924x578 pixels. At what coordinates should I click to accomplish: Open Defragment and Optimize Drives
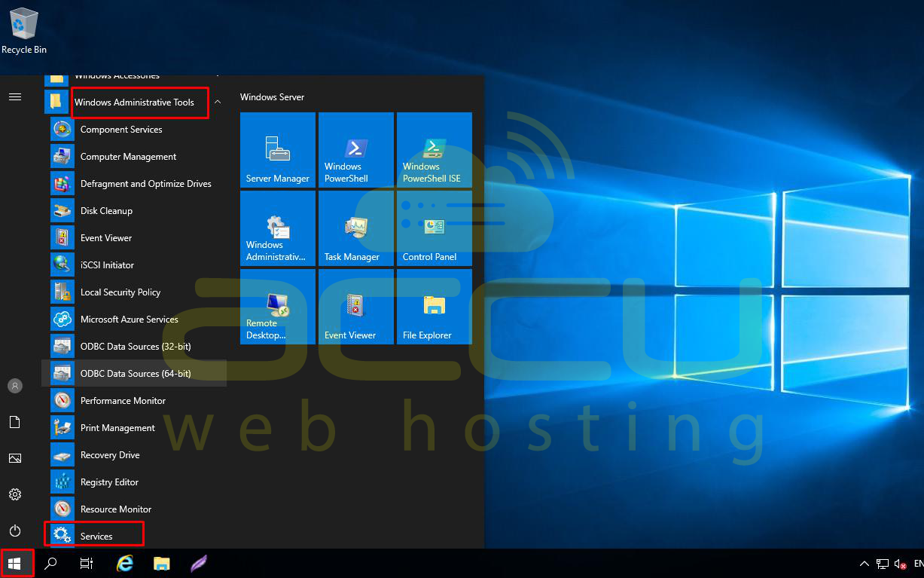click(x=136, y=184)
